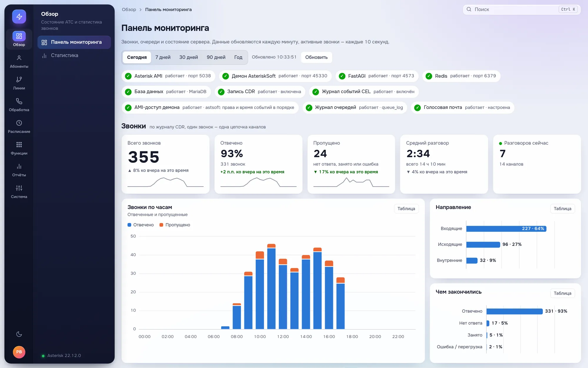The image size is (588, 368).
Task: Click the Входящие 227 · 64% bar
Action: point(506,229)
